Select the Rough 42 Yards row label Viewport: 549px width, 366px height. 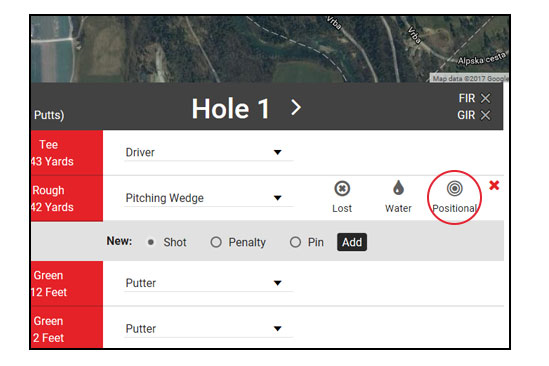(67, 199)
